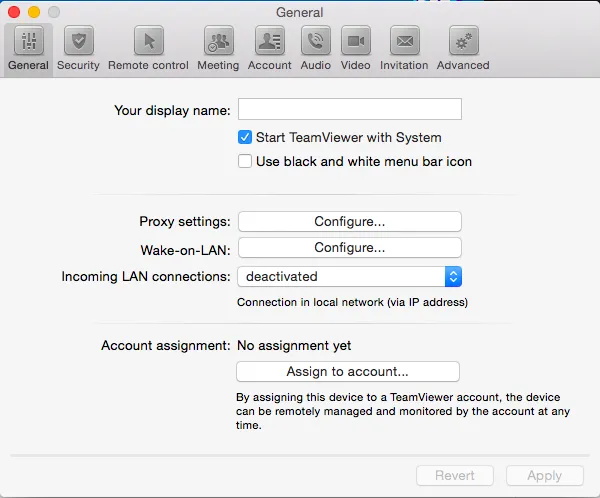The height and width of the screenshot is (498, 600).
Task: Minimize the window with the yellow button
Action: (x=33, y=12)
